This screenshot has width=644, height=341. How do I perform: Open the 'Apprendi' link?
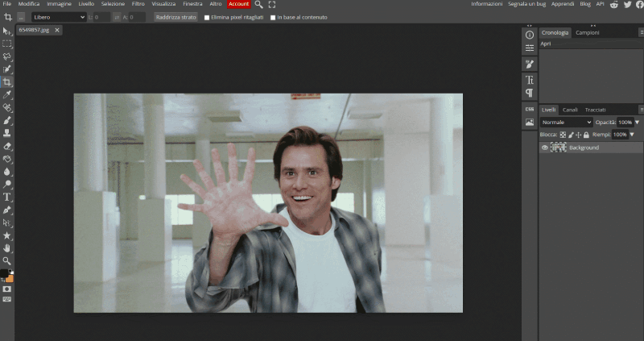pos(563,4)
